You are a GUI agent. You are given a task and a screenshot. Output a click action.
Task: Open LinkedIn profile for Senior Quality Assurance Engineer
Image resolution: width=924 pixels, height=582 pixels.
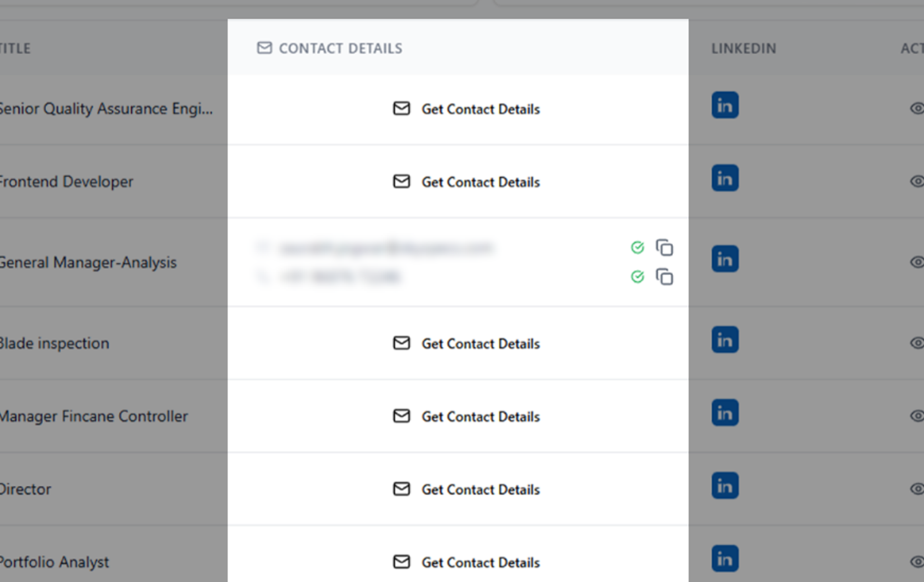tap(725, 106)
